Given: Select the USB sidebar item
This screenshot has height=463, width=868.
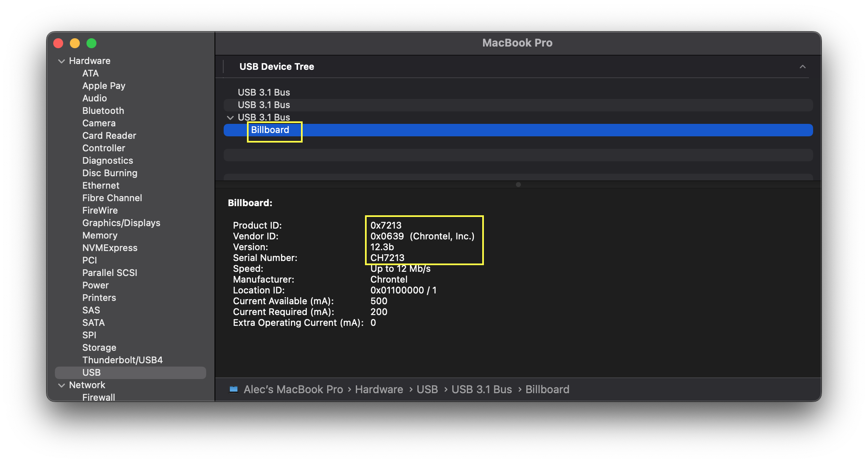Looking at the screenshot, I should coord(131,373).
